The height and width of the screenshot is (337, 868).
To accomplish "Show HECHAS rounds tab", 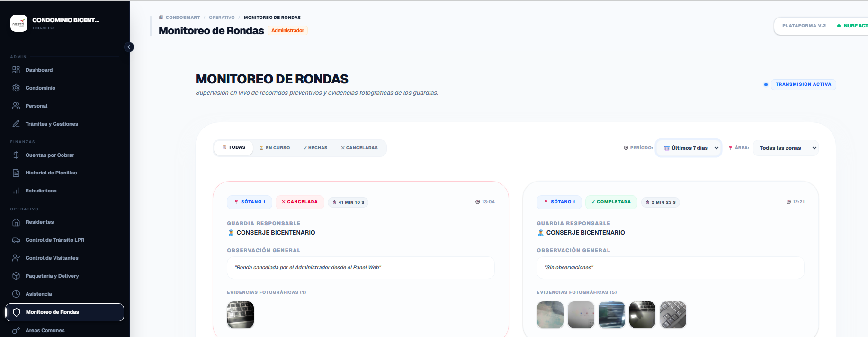I will tap(315, 148).
